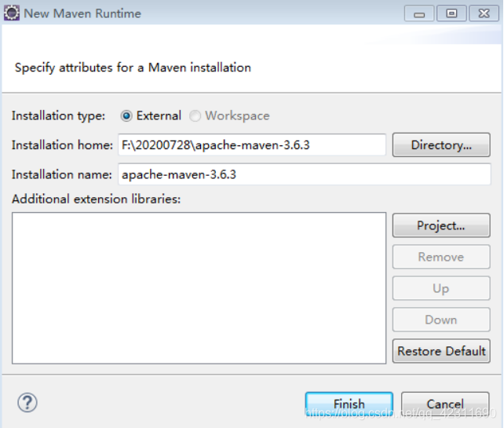Click the Down button
Image resolution: width=504 pixels, height=428 pixels.
(x=441, y=320)
